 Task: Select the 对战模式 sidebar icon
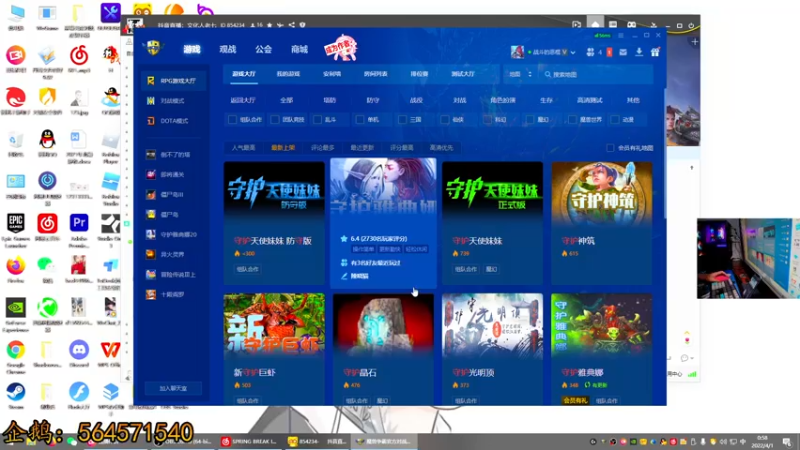[x=151, y=101]
